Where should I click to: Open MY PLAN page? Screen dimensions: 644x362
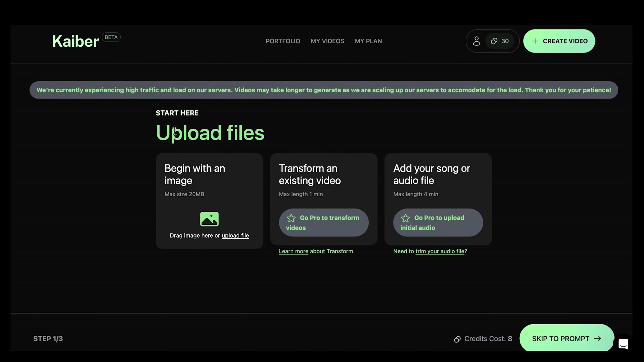(x=368, y=41)
